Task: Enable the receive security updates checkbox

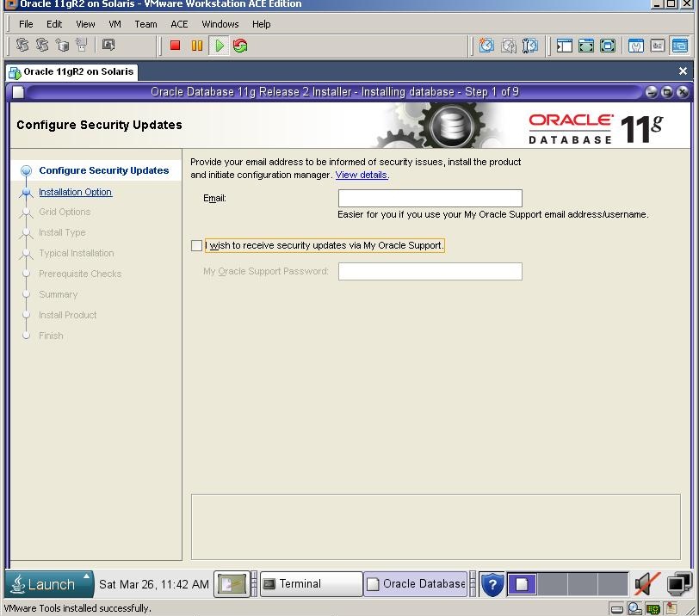Action: [197, 246]
